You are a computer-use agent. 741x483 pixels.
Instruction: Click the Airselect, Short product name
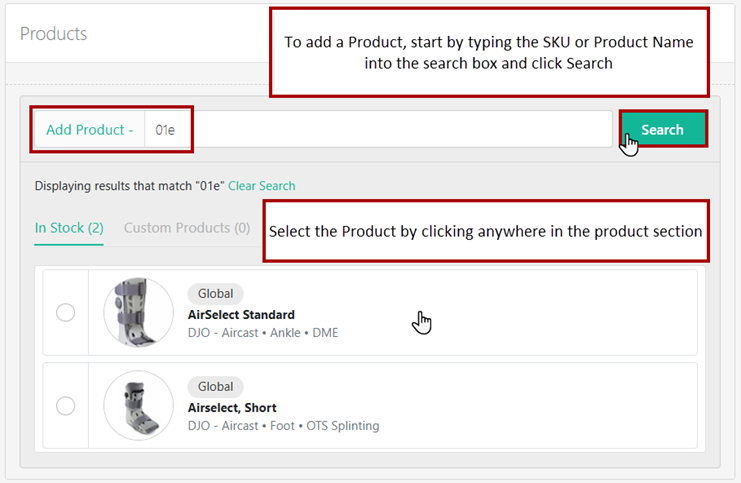coord(232,408)
